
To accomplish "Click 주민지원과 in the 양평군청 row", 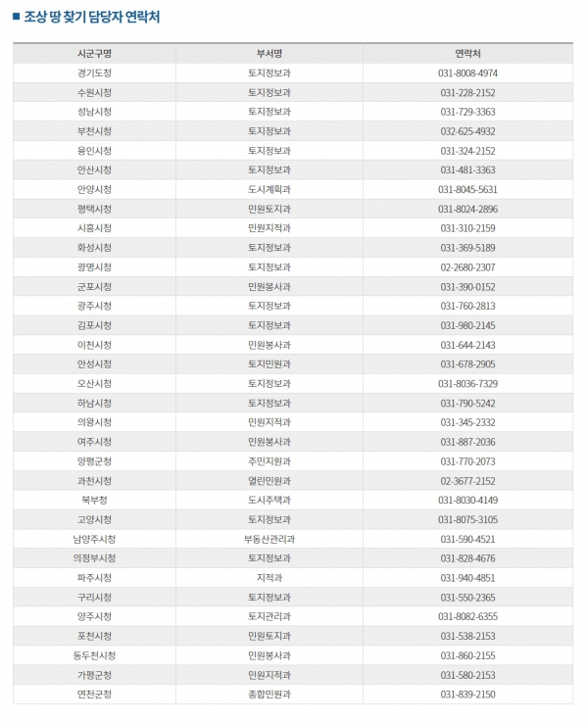I will tap(269, 461).
